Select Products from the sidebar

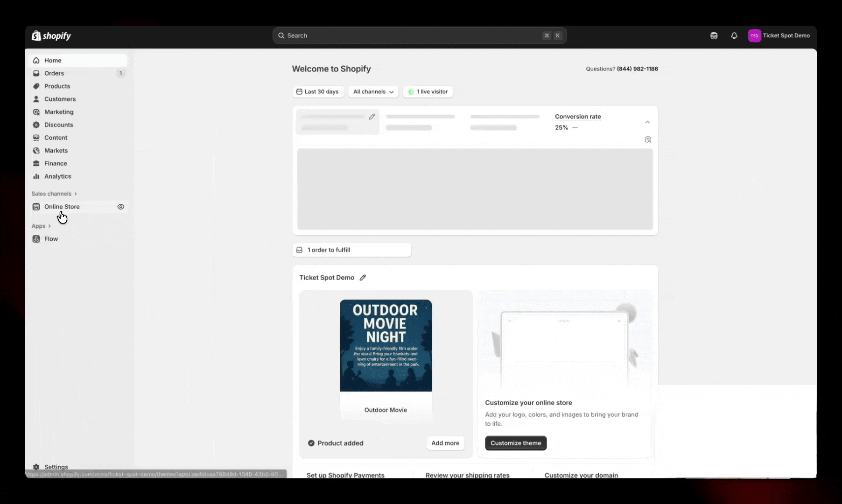pos(57,86)
